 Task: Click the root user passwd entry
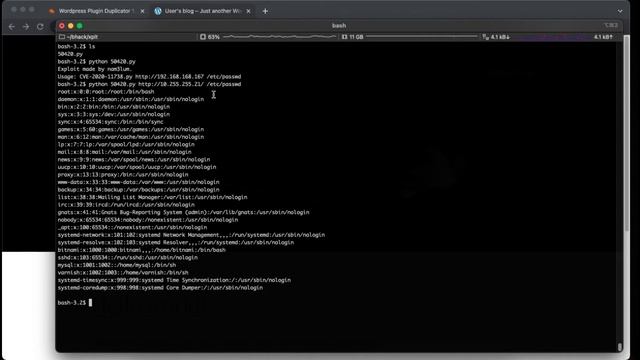pos(106,91)
